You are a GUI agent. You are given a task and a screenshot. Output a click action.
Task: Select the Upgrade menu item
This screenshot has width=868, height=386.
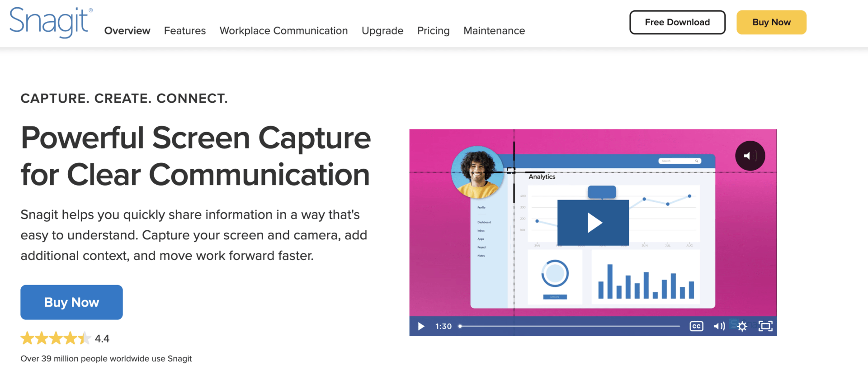tap(382, 31)
